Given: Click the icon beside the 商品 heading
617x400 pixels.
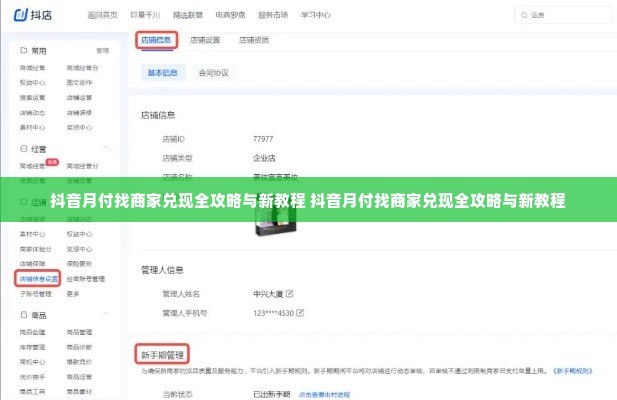Looking at the screenshot, I should tap(24, 315).
